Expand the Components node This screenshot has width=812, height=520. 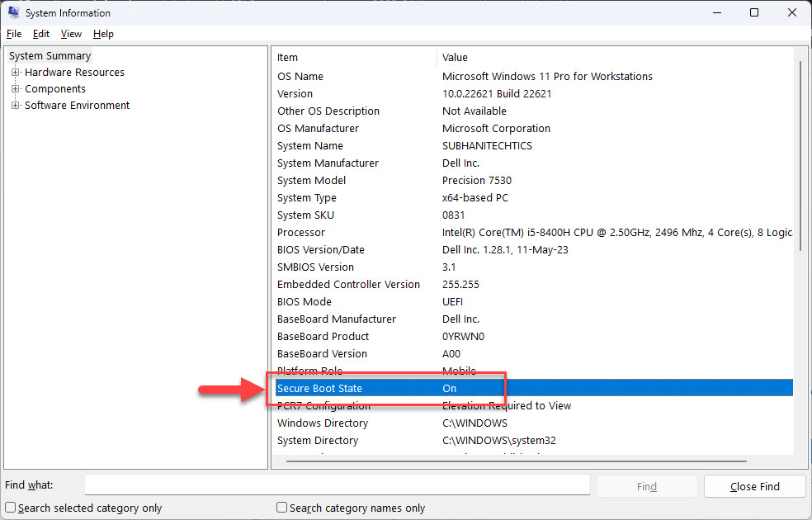(16, 89)
